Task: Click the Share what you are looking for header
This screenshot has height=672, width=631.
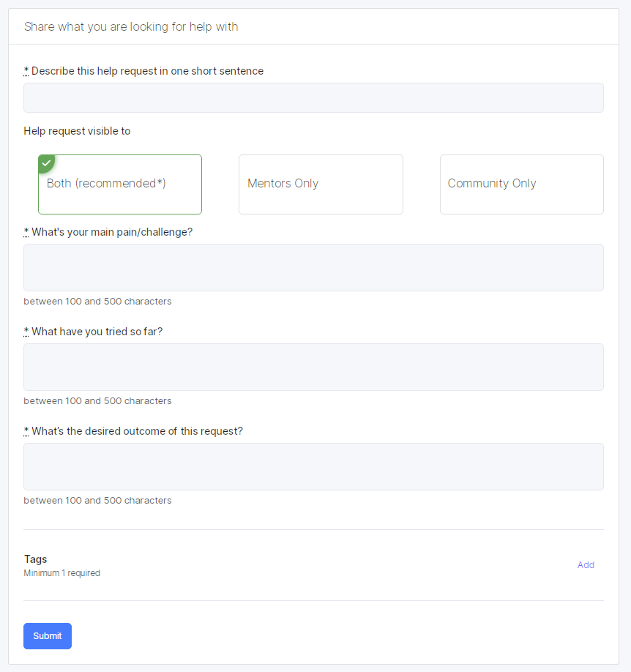Action: 131,26
